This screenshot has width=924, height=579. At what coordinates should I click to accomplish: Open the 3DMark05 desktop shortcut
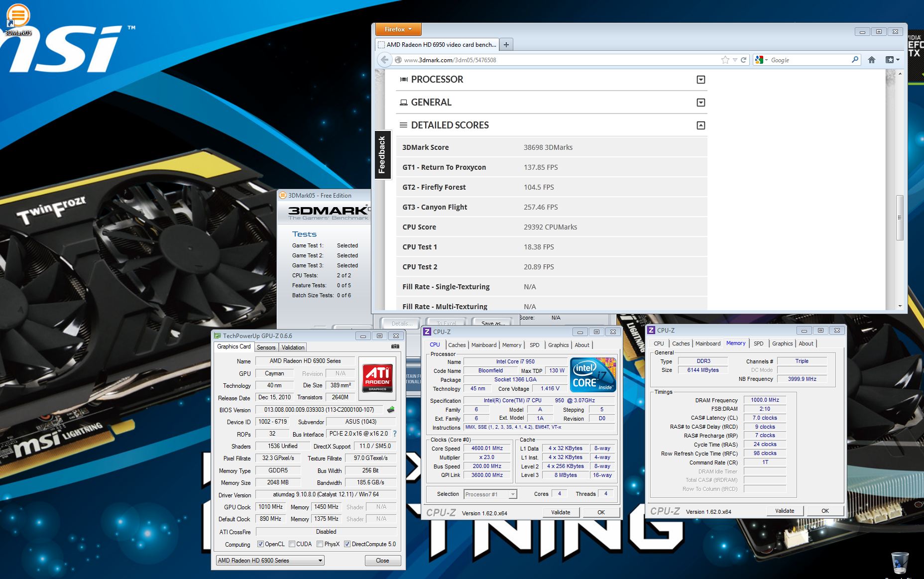point(18,19)
